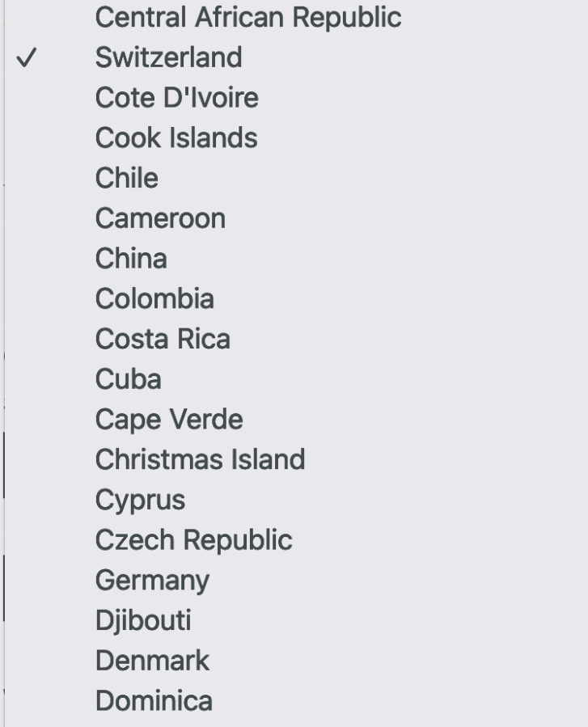The height and width of the screenshot is (727, 588).
Task: Pick Costa Rica in the menu
Action: [x=163, y=339]
